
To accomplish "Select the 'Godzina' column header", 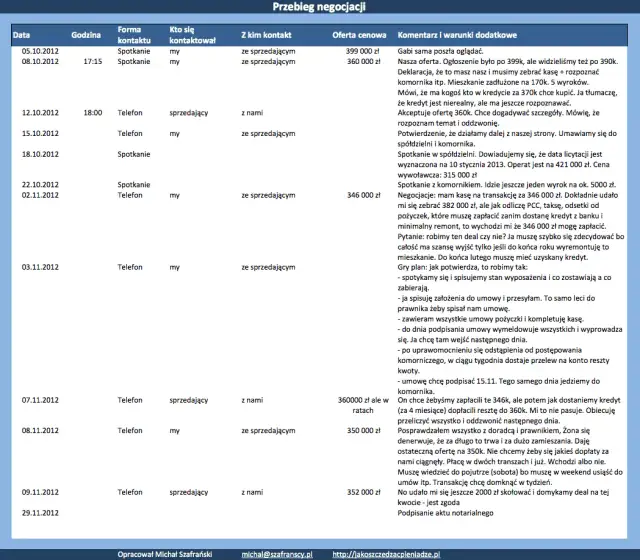I will click(x=86, y=35).
